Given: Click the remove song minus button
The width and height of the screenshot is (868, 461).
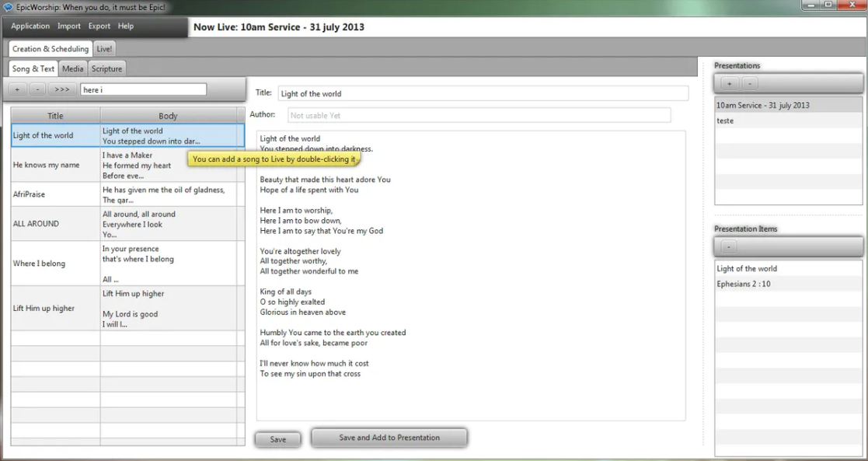Looking at the screenshot, I should pos(37,89).
